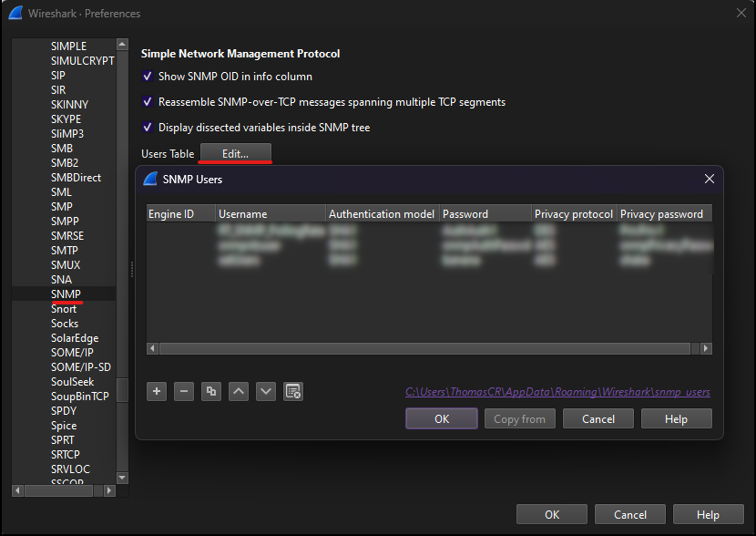
Task: Toggle Reassemble SNMP-over-TCP messages checkbox
Action: (148, 102)
